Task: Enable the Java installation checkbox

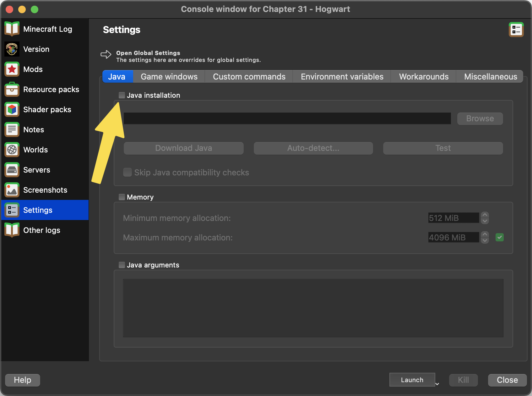Action: [122, 95]
